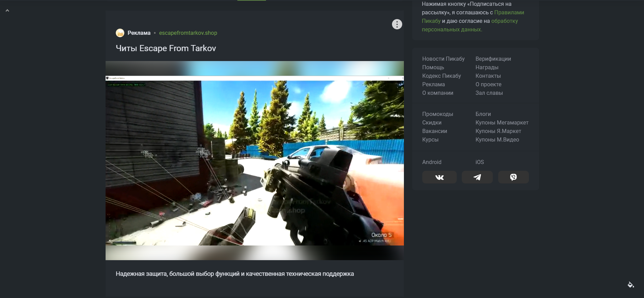Open the "О компании" page

pyautogui.click(x=438, y=93)
